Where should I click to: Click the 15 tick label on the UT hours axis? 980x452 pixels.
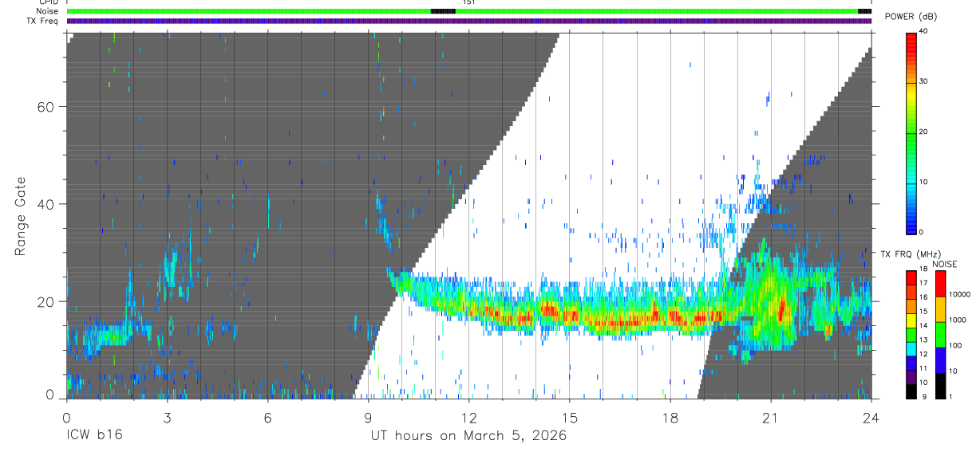click(570, 416)
